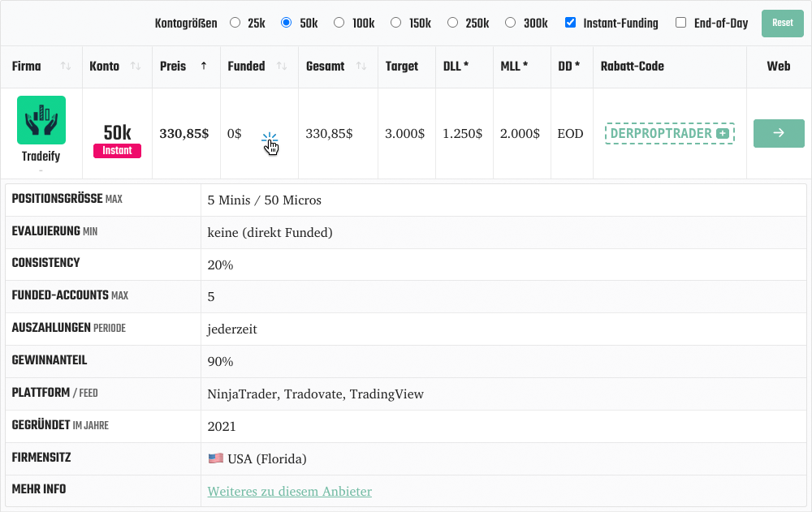This screenshot has height=512, width=812.
Task: Click the plus icon on DERPROPTRADER code
Action: 722,134
